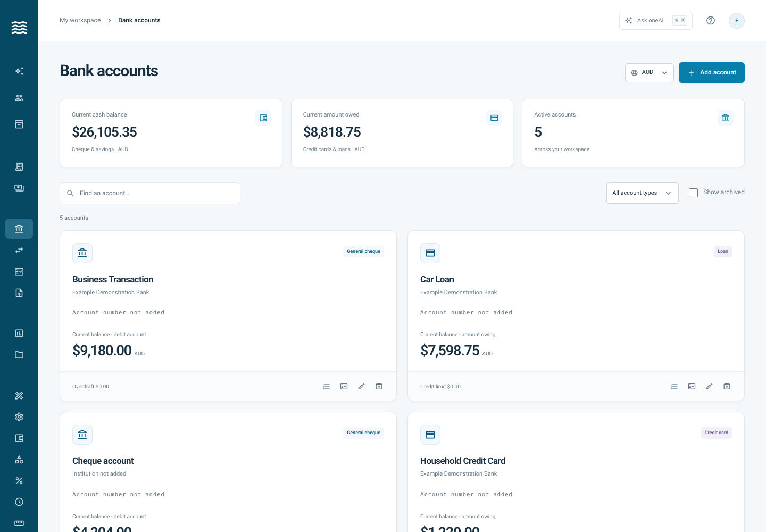The image size is (766, 532).
Task: View transactions list for Business Transaction
Action: [x=326, y=386]
